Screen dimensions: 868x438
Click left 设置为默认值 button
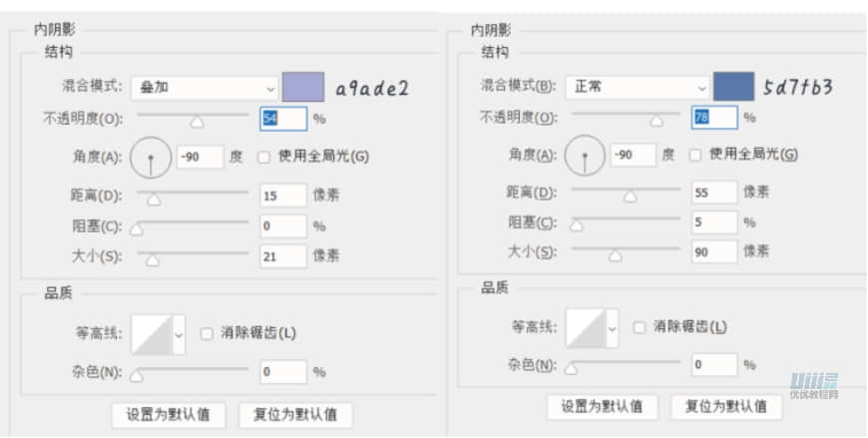tap(169, 414)
